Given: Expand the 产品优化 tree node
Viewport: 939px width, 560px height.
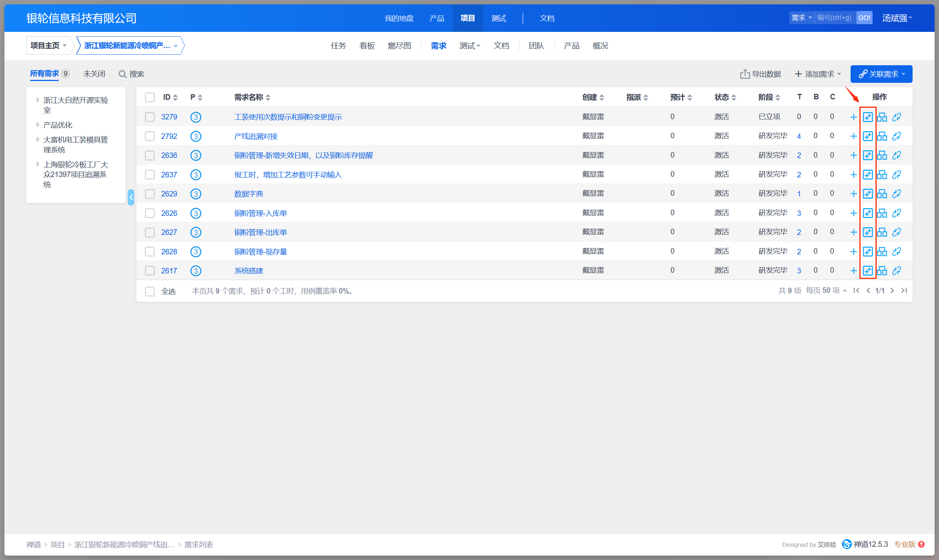Looking at the screenshot, I should pyautogui.click(x=38, y=125).
